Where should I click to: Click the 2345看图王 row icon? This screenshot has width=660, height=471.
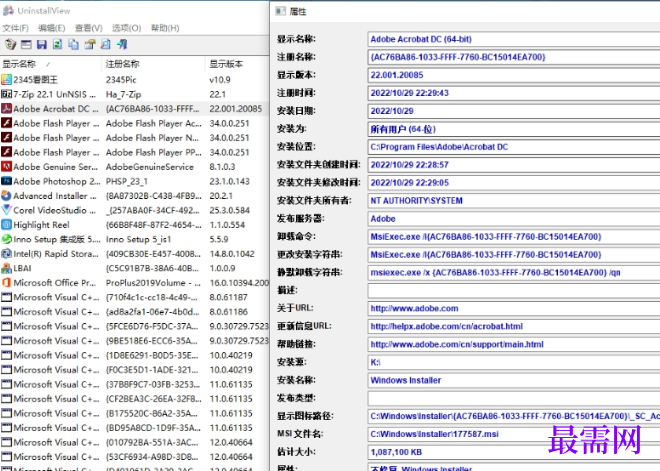6,80
